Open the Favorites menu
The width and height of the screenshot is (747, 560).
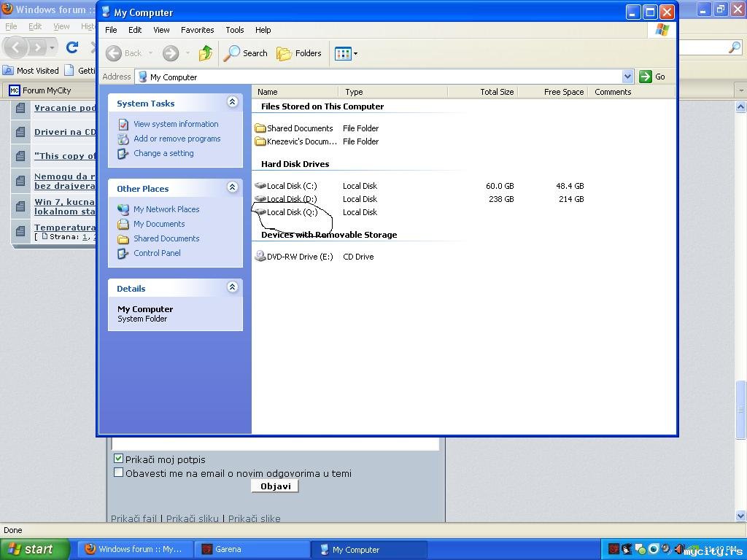click(197, 30)
